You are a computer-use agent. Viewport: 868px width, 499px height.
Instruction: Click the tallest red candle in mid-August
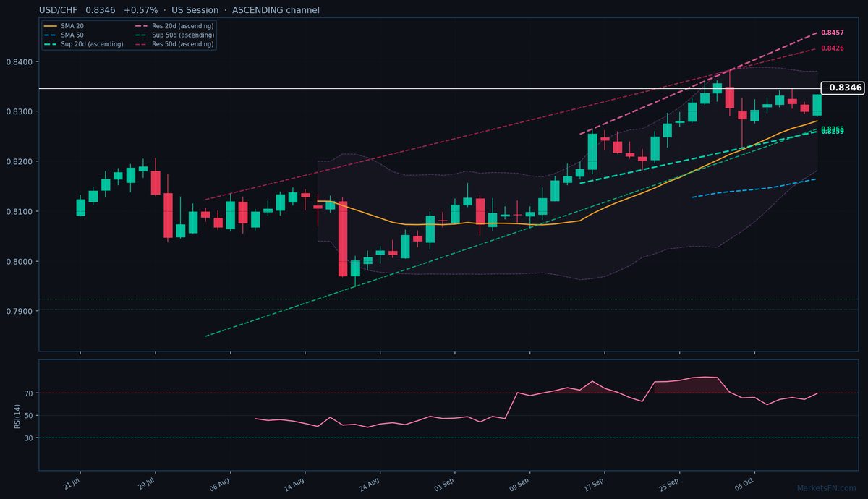point(343,239)
